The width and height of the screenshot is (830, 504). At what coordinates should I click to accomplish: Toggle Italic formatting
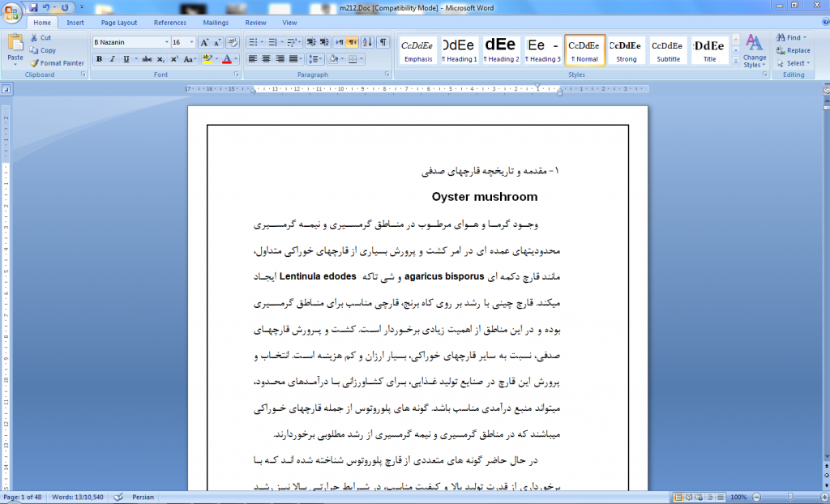[x=113, y=59]
